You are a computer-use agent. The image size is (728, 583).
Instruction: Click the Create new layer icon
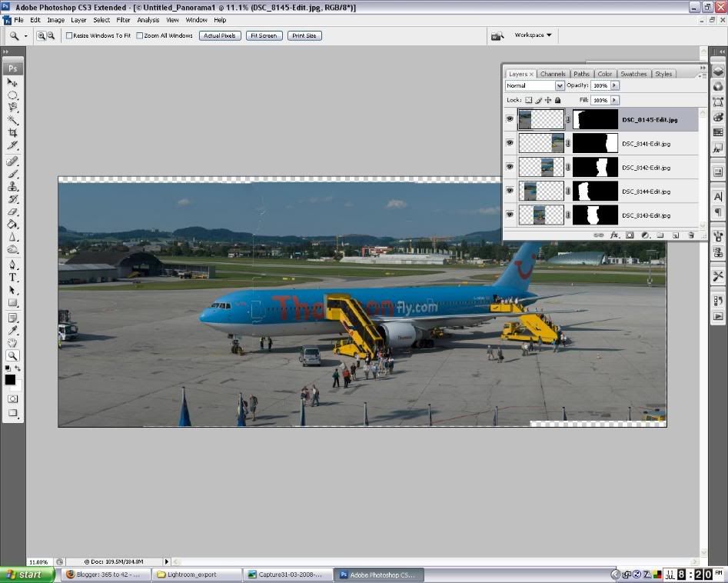pos(676,235)
